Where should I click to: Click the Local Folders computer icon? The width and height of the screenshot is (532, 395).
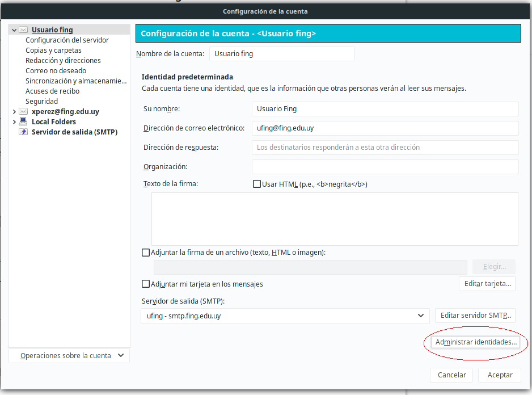point(23,121)
